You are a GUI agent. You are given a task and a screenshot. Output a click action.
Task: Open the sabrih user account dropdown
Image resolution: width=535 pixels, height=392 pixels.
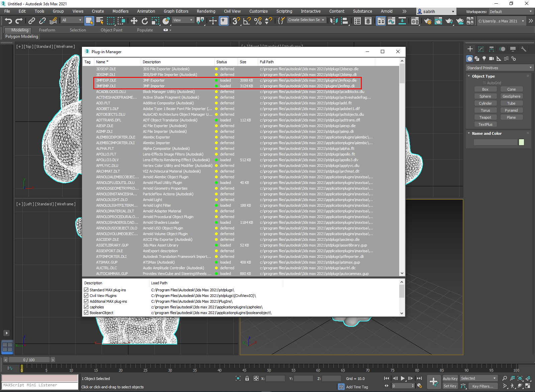[x=436, y=12]
